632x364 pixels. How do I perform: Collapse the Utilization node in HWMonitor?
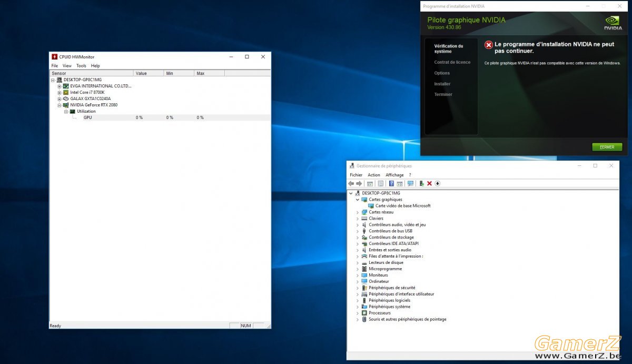click(x=66, y=111)
